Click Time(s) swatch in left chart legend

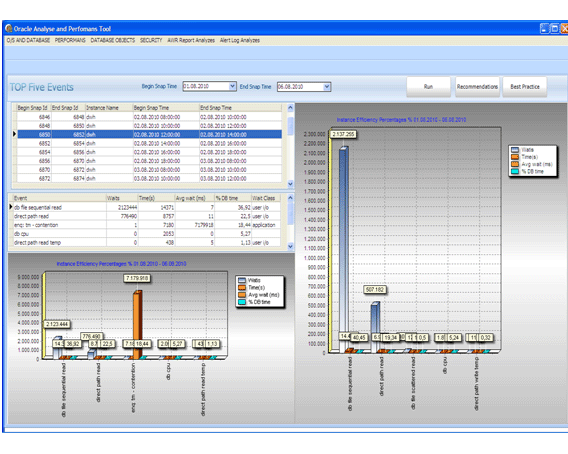tap(242, 287)
